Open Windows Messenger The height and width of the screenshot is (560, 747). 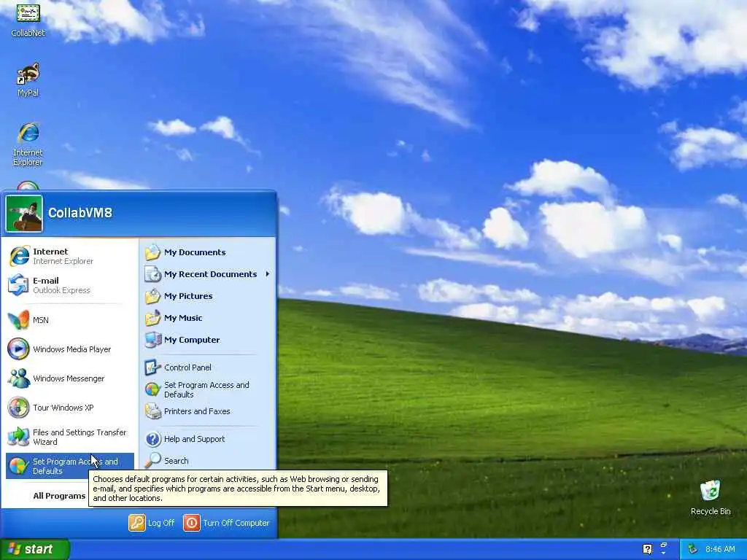pyautogui.click(x=70, y=378)
